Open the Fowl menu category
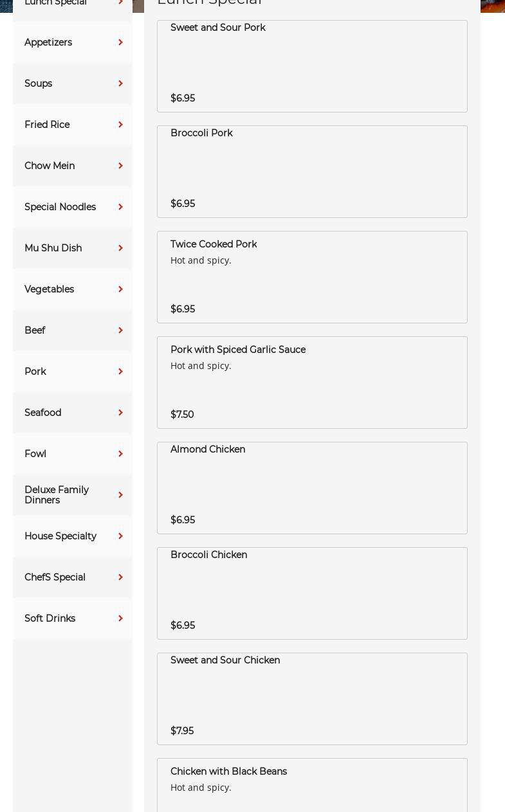This screenshot has height=812, width=505. click(35, 454)
